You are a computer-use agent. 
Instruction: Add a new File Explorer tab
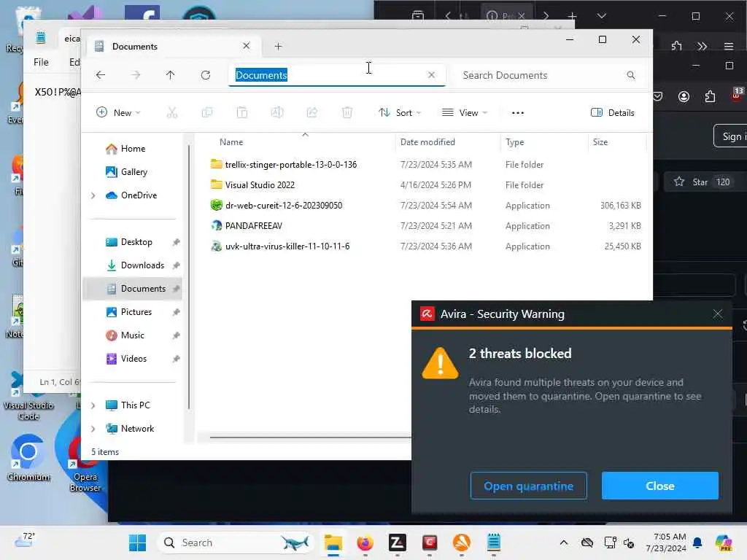[278, 46]
